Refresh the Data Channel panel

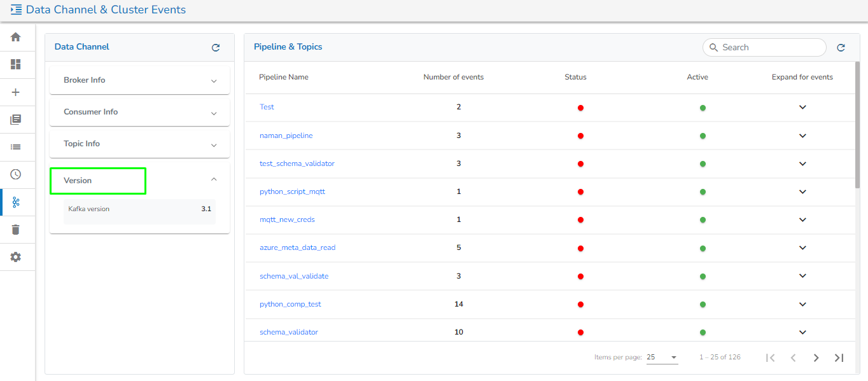(x=216, y=48)
